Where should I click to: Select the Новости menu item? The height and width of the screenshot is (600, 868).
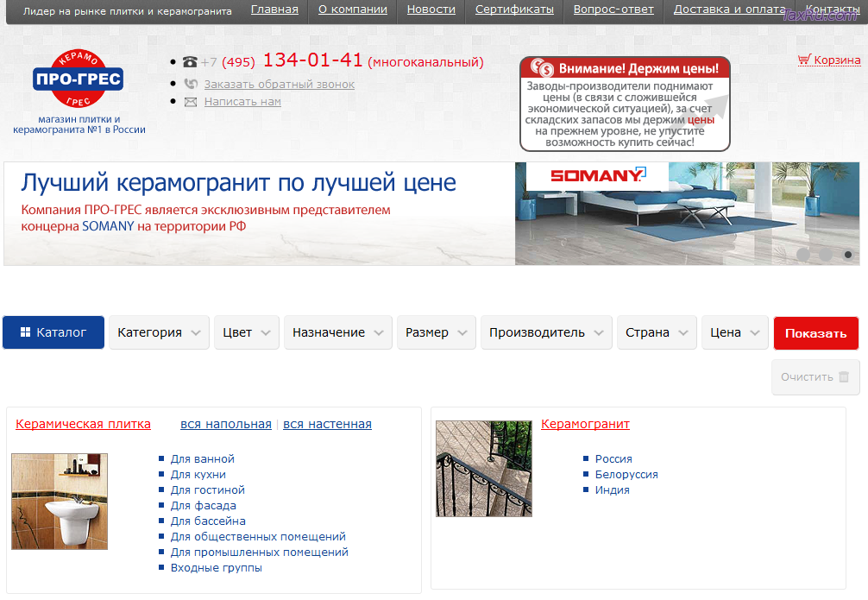(x=431, y=9)
